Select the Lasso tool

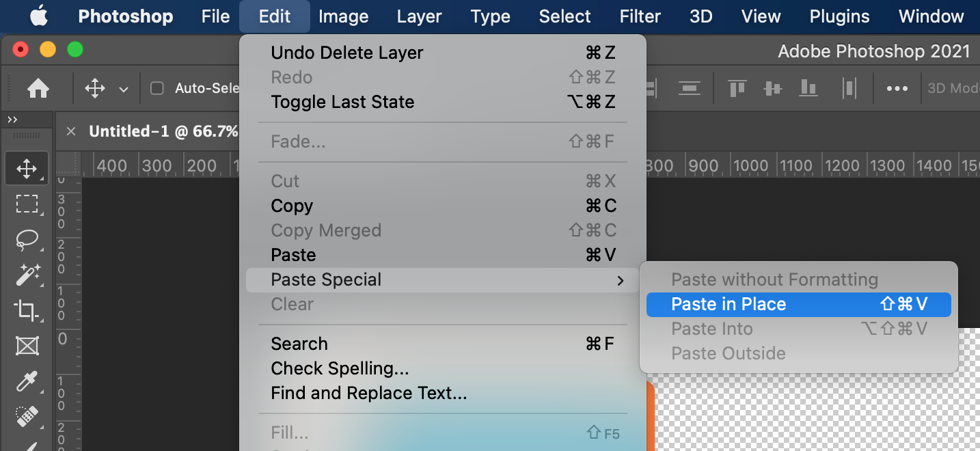[x=27, y=239]
